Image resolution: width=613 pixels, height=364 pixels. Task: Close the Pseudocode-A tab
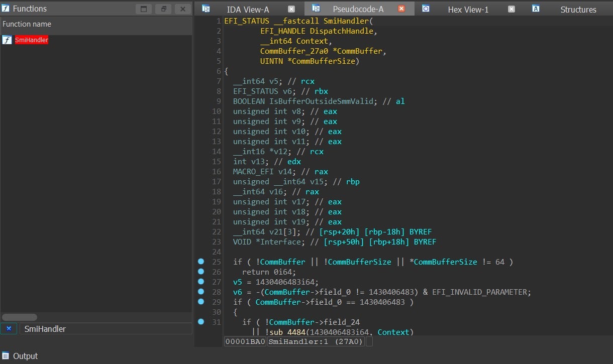pos(401,9)
